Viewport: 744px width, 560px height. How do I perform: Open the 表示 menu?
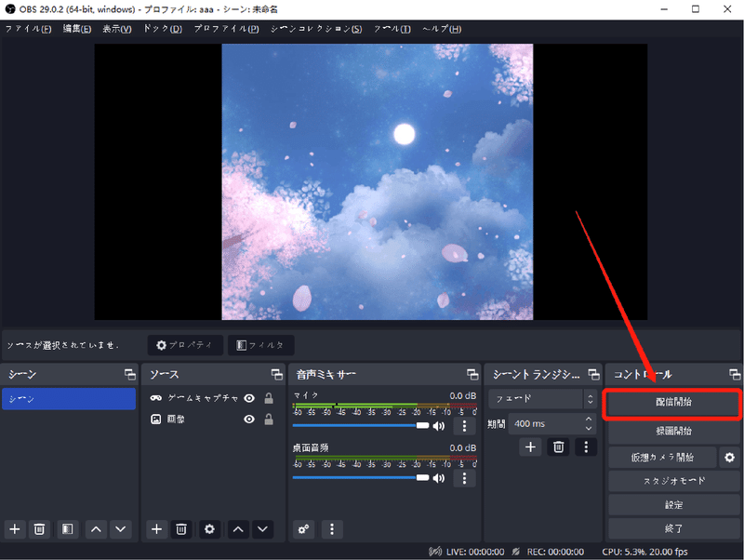pyautogui.click(x=117, y=29)
